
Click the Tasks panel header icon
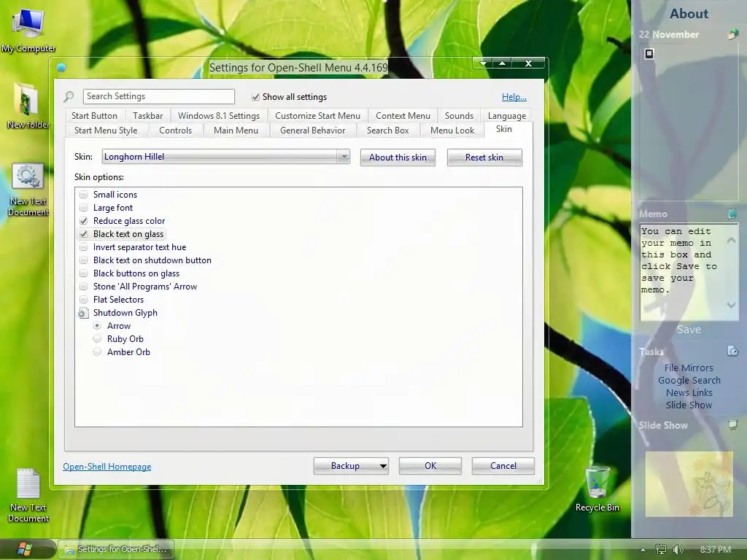(732, 351)
